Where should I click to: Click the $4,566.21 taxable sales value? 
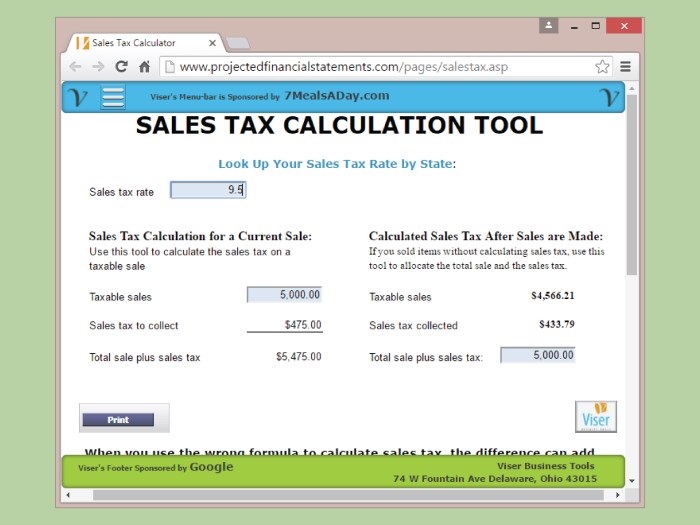click(x=553, y=296)
